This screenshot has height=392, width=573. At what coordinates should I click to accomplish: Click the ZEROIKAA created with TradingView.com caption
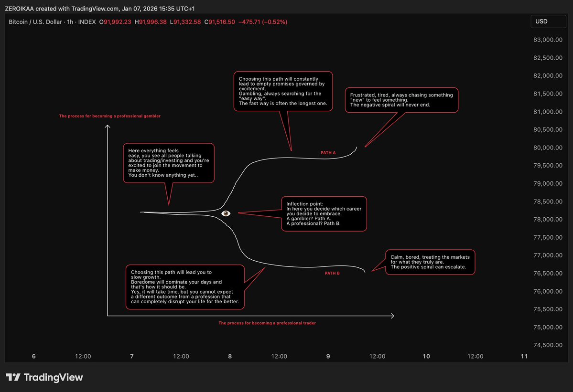[x=99, y=9]
